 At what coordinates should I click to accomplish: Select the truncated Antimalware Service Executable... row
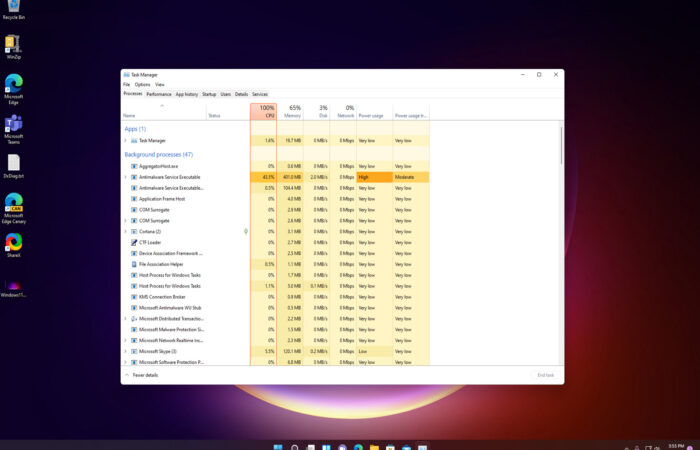click(x=275, y=188)
